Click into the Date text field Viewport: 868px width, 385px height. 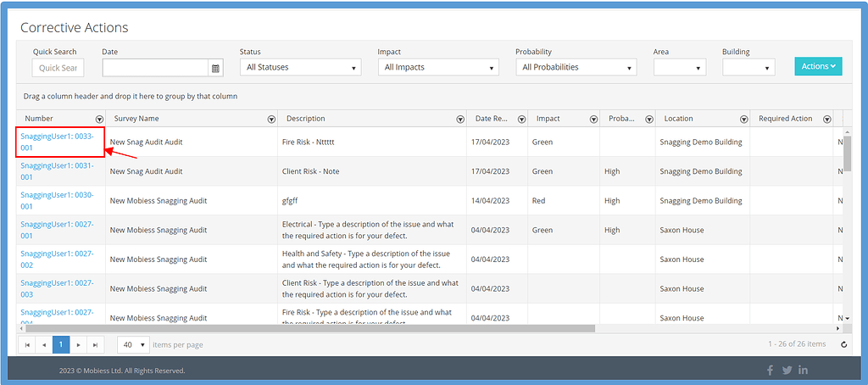coord(156,68)
